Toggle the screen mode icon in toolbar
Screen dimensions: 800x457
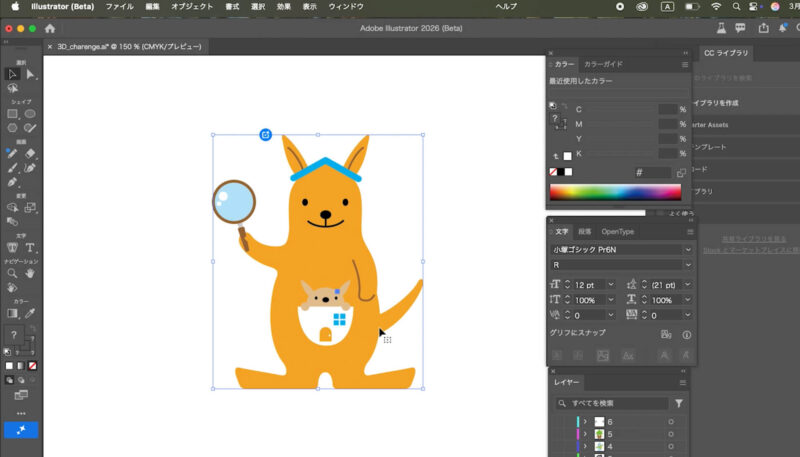tap(21, 395)
